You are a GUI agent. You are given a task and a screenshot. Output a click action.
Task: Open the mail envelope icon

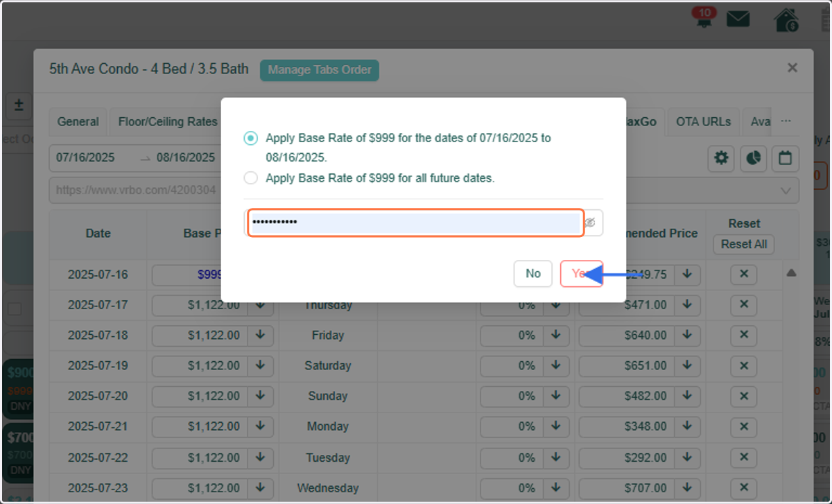pos(738,19)
